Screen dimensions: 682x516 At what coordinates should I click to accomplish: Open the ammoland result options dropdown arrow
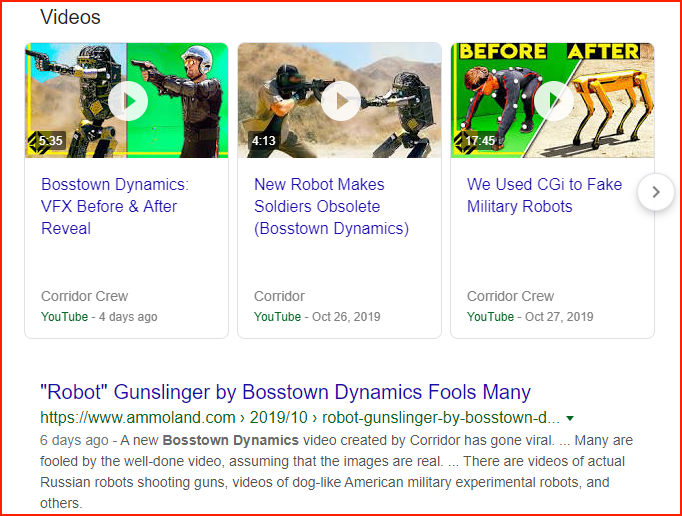pyautogui.click(x=570, y=418)
